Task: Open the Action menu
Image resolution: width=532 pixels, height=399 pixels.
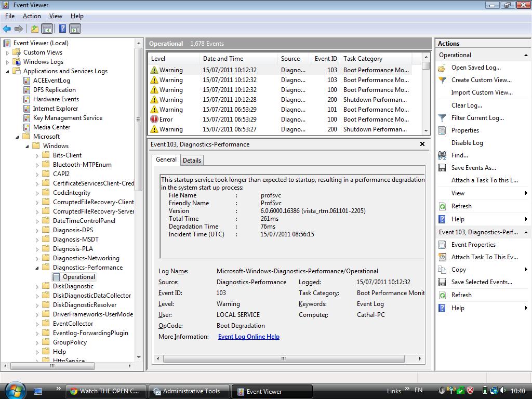Action: coord(32,16)
